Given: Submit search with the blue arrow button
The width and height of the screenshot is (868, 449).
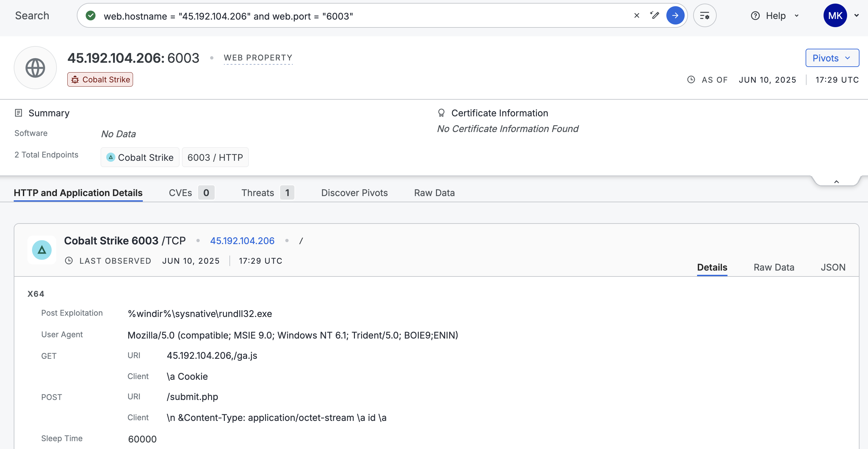Looking at the screenshot, I should (675, 15).
